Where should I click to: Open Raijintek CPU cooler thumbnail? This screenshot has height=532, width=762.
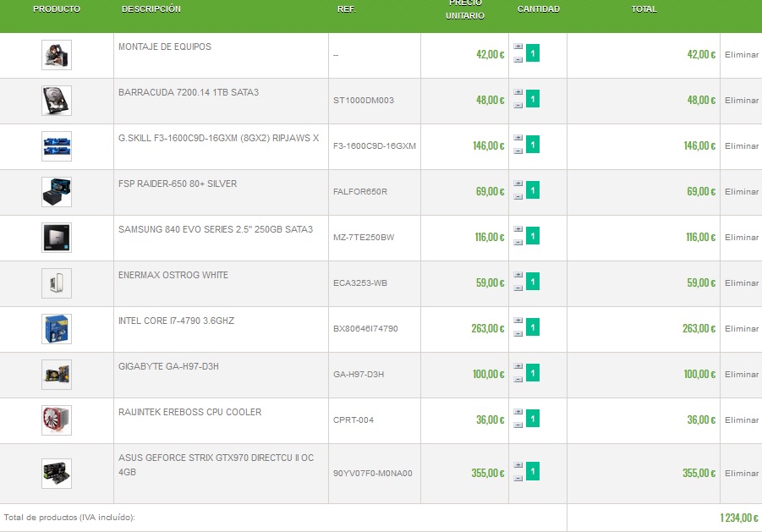click(x=57, y=420)
